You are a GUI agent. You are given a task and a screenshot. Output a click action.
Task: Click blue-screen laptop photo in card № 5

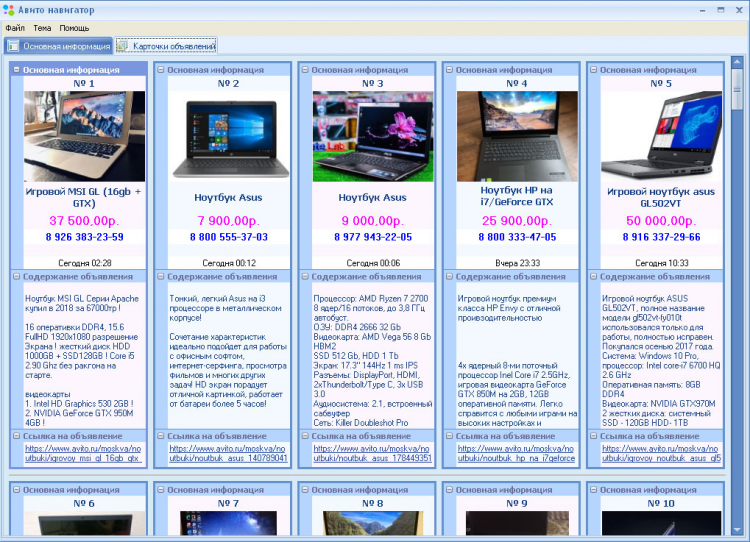coord(662,136)
